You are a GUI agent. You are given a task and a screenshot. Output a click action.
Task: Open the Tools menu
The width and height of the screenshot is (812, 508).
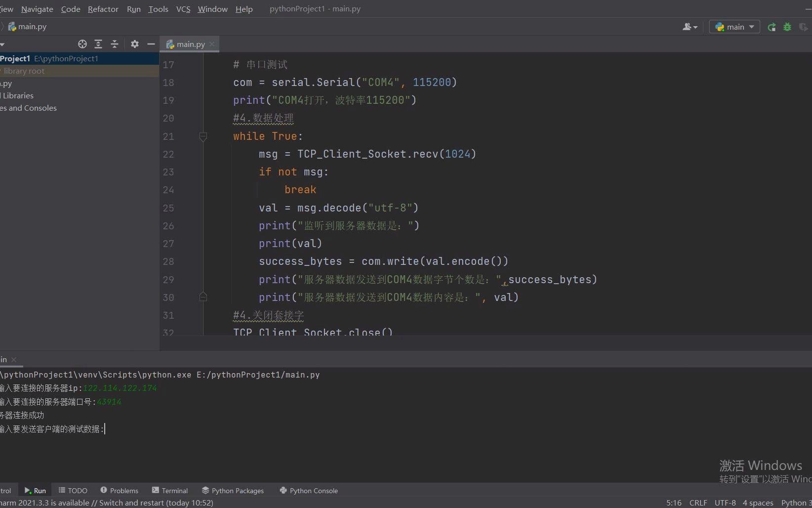tap(158, 9)
